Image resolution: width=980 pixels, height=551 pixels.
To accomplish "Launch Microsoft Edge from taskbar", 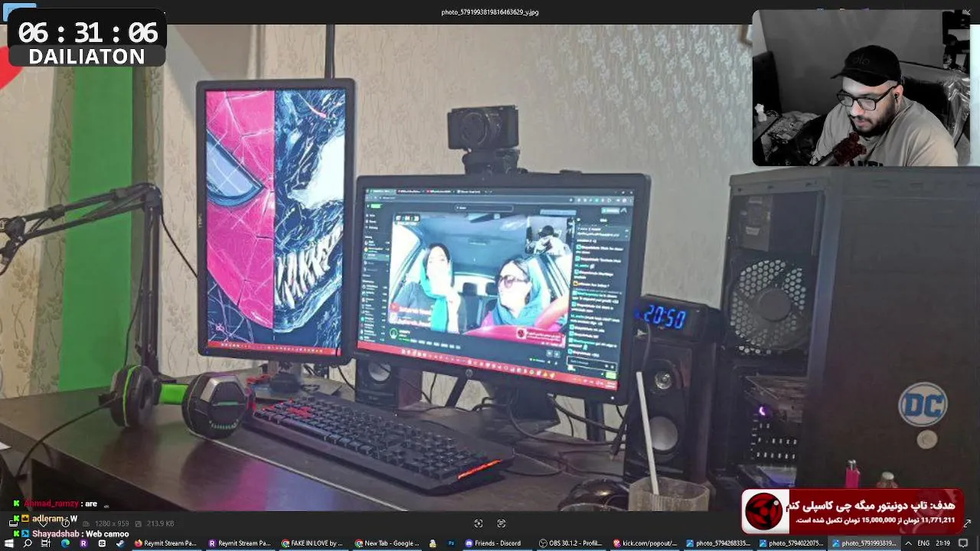I will coord(65,543).
